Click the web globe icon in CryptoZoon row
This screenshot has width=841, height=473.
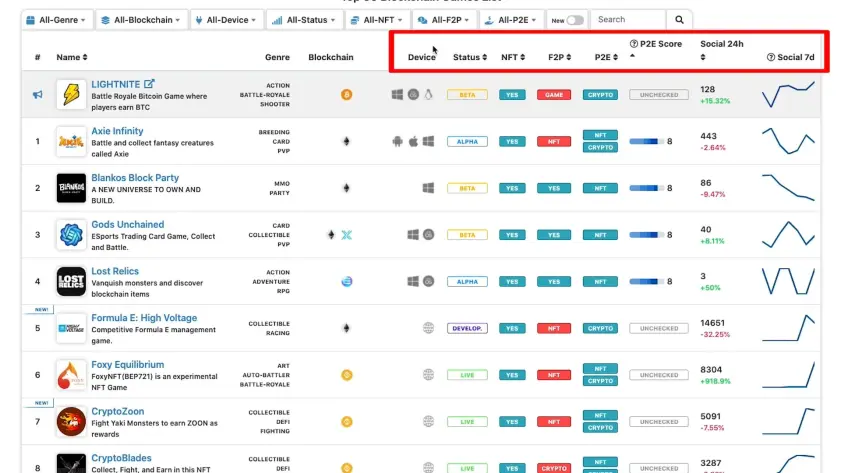click(428, 422)
